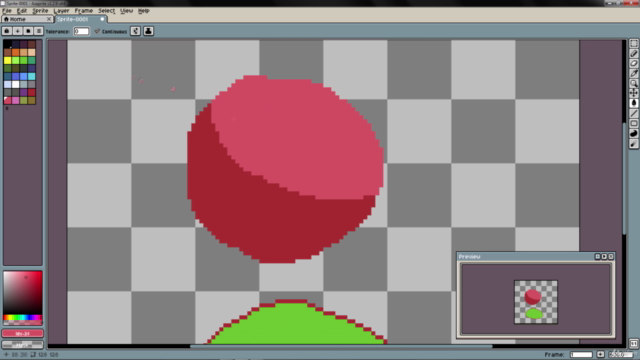The image size is (640, 360).
Task: Pick cyan swatch in the palette
Action: pyautogui.click(x=31, y=76)
